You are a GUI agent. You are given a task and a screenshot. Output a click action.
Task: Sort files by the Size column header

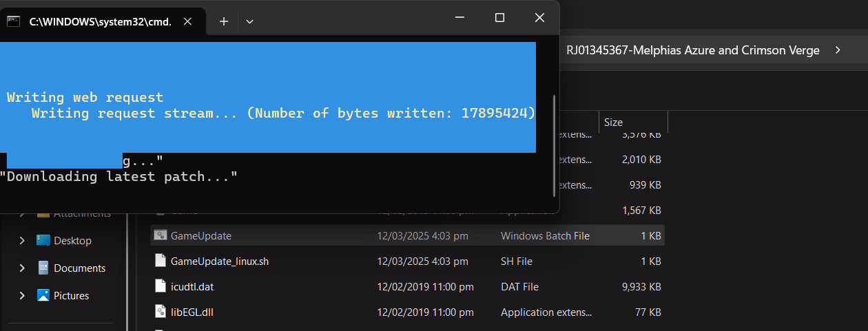(613, 122)
